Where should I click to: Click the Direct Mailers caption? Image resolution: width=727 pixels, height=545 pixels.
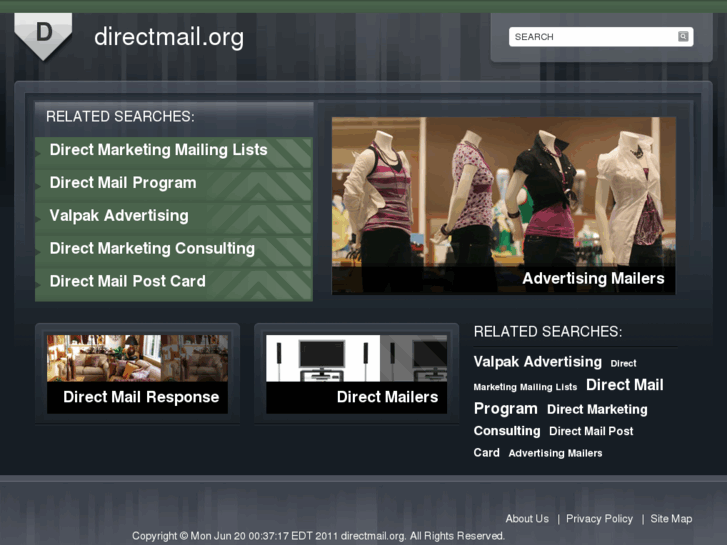coord(387,397)
